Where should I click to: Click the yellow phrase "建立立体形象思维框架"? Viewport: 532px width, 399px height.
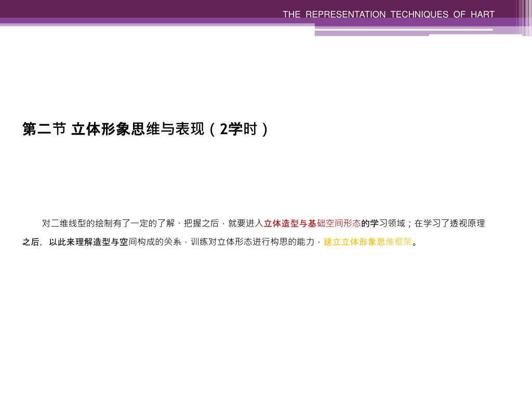(368, 242)
